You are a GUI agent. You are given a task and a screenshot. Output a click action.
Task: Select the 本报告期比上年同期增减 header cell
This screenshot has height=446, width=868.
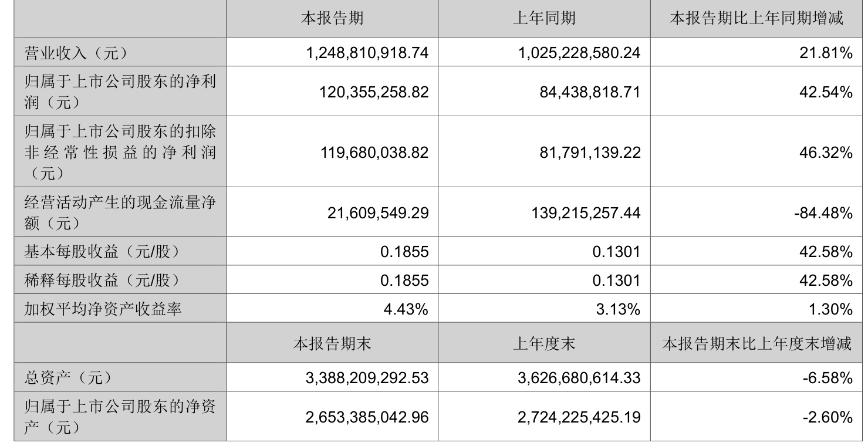pos(756,18)
